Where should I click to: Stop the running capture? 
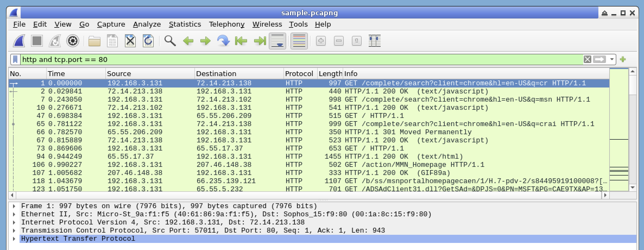[37, 41]
